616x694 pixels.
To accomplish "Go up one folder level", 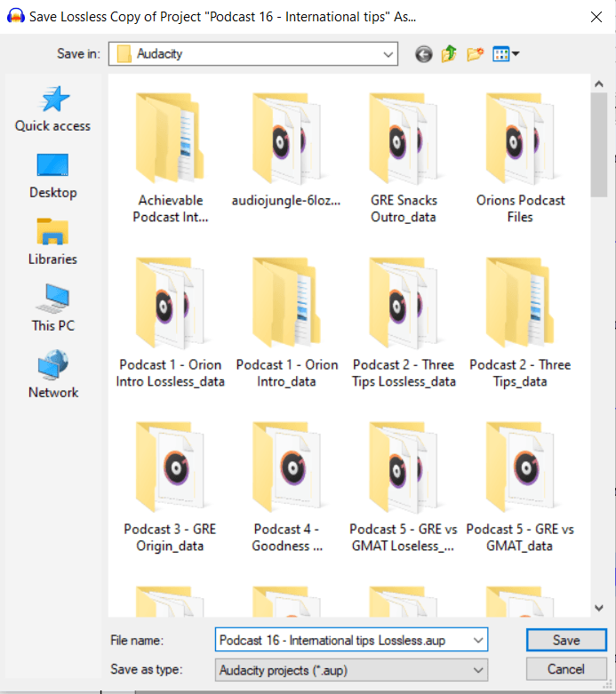I will [x=449, y=54].
